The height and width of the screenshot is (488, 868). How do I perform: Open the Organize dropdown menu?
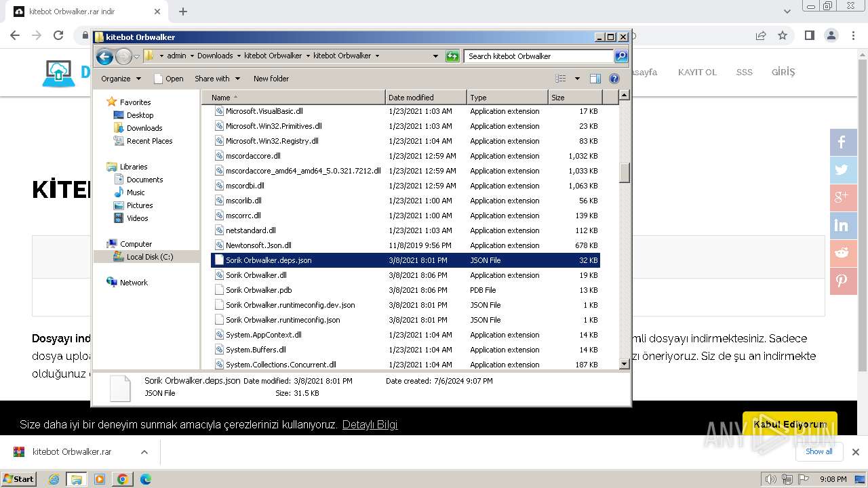(x=121, y=79)
